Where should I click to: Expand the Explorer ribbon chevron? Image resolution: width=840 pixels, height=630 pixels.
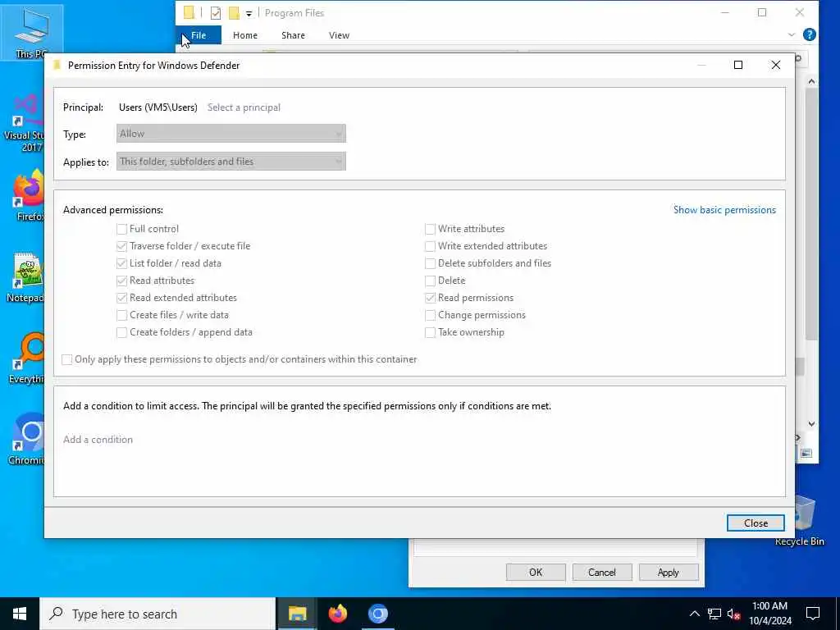tap(792, 34)
